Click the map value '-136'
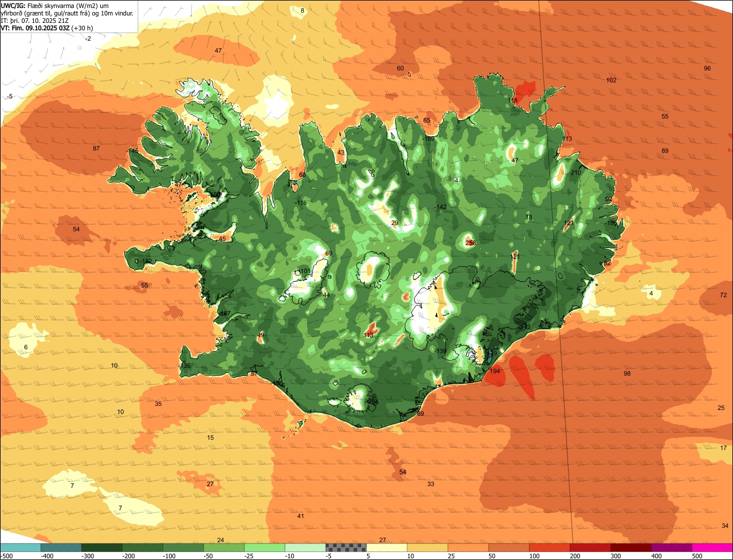Screen dimensions: 733x560 pyautogui.click(x=184, y=365)
